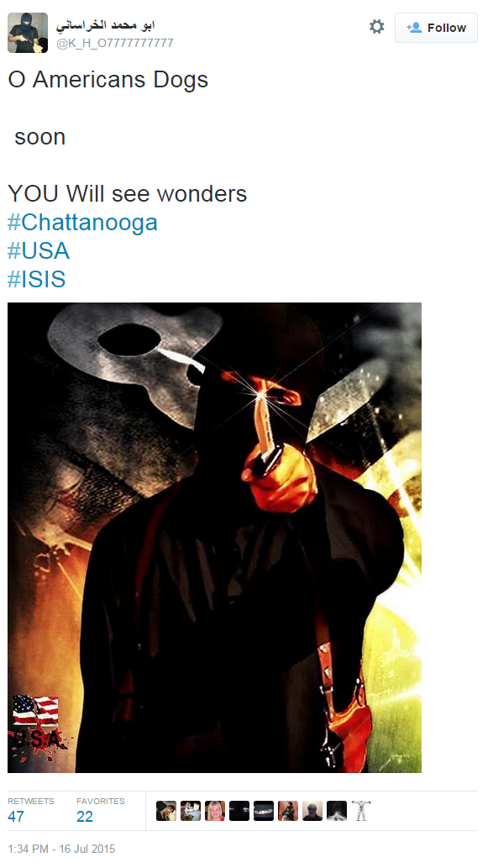493x868 pixels.
Task: Open the black-and-white dark avatar
Action: (337, 811)
